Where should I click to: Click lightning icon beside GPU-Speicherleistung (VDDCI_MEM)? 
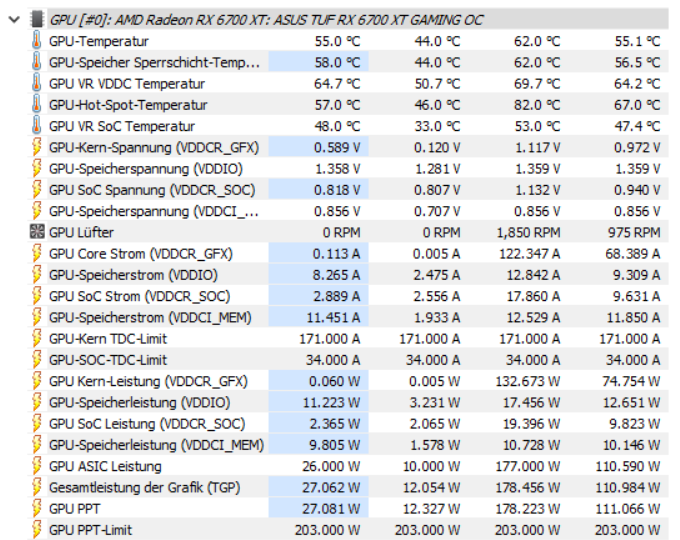(x=37, y=445)
